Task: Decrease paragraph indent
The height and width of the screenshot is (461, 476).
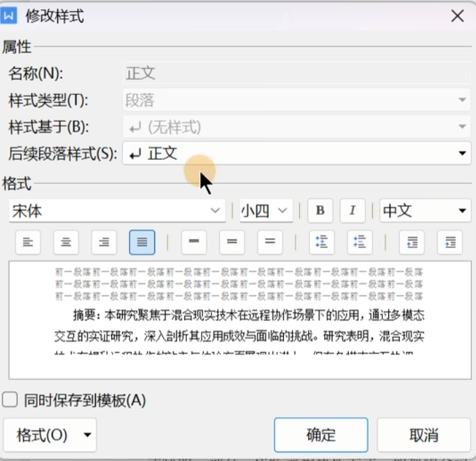Action: click(412, 242)
